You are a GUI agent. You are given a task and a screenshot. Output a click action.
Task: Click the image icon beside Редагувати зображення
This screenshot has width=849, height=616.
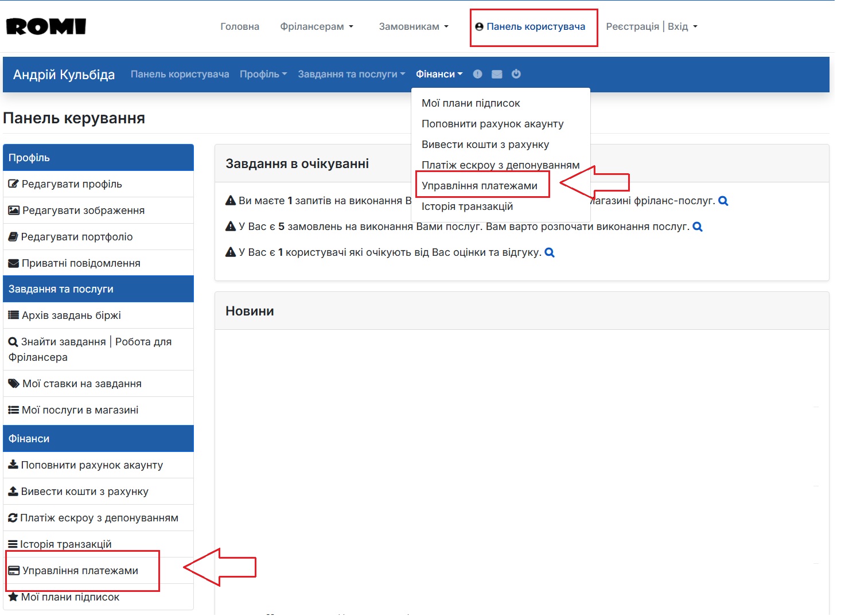coord(13,210)
